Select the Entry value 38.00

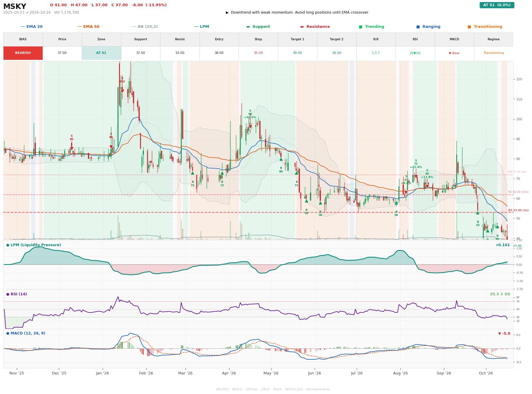point(219,53)
